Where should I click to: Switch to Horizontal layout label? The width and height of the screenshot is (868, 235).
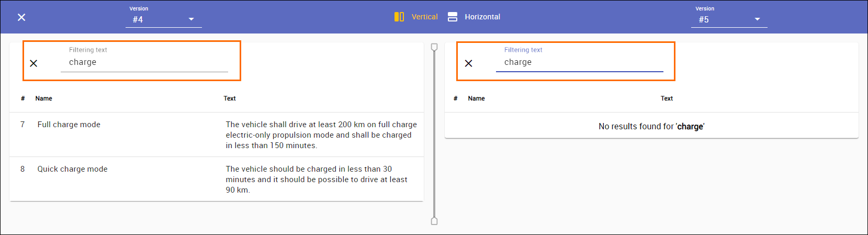point(482,17)
